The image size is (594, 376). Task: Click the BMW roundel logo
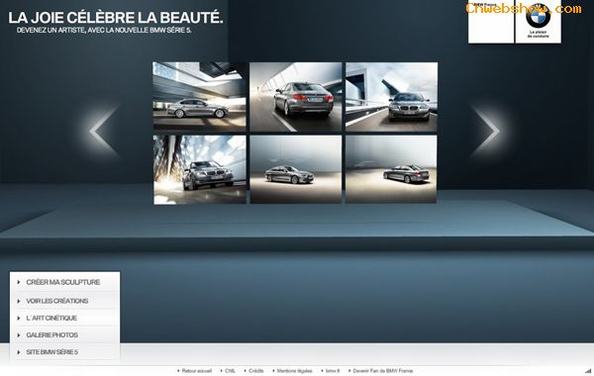tap(538, 16)
